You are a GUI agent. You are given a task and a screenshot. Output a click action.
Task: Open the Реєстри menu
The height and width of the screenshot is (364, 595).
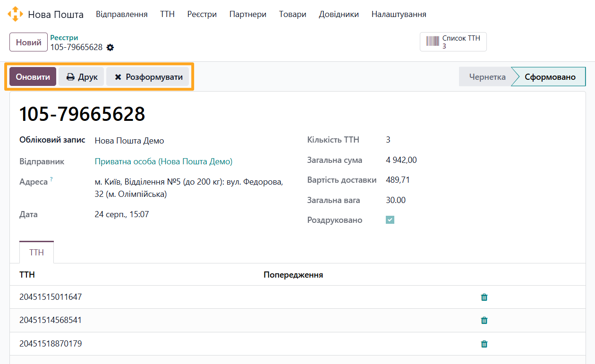[202, 14]
